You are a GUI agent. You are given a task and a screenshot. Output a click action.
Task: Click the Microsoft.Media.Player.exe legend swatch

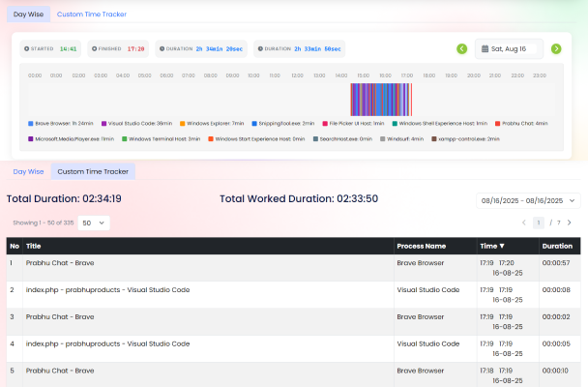pos(31,138)
